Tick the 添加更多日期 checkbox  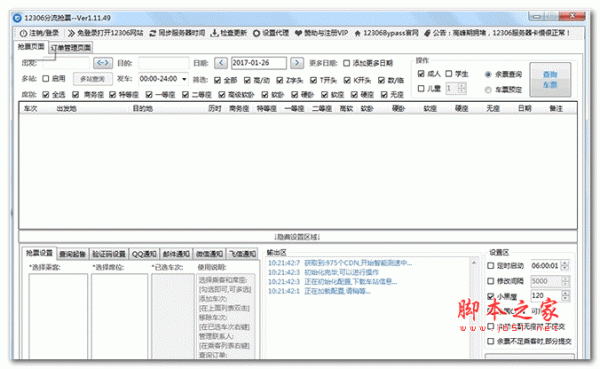click(346, 63)
